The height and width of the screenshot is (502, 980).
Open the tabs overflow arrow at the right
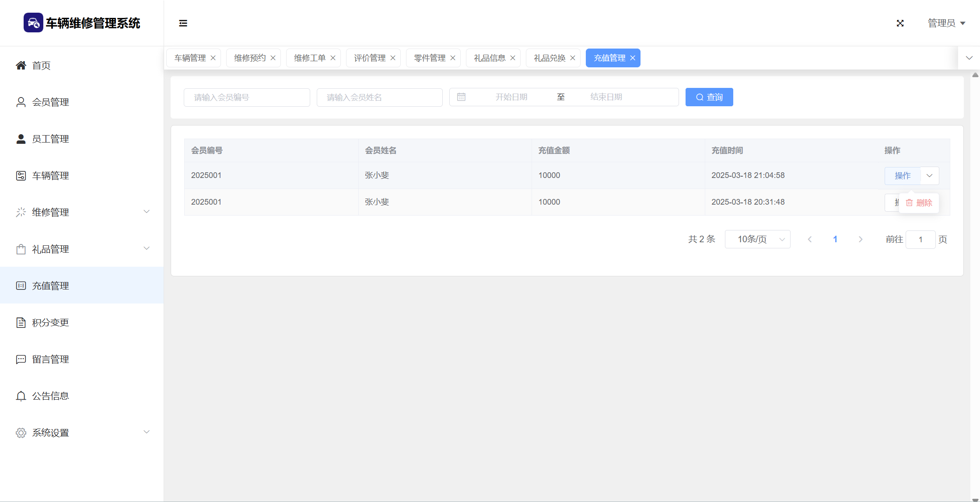click(969, 58)
